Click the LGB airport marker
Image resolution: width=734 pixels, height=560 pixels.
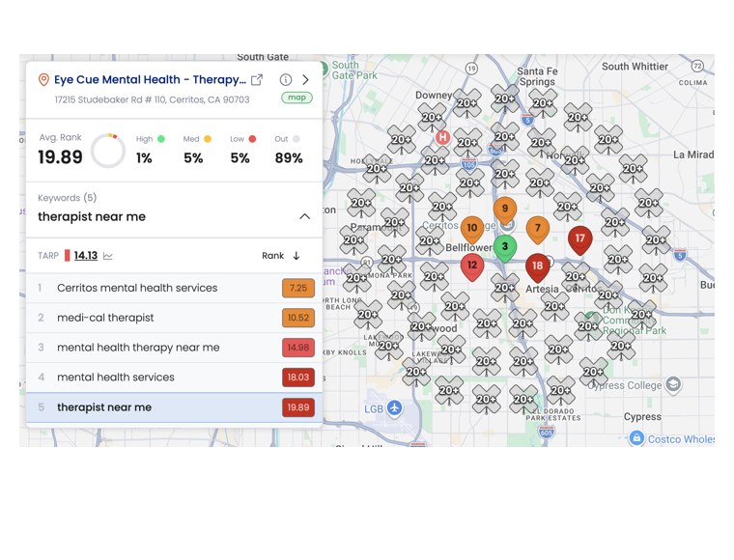(x=395, y=408)
